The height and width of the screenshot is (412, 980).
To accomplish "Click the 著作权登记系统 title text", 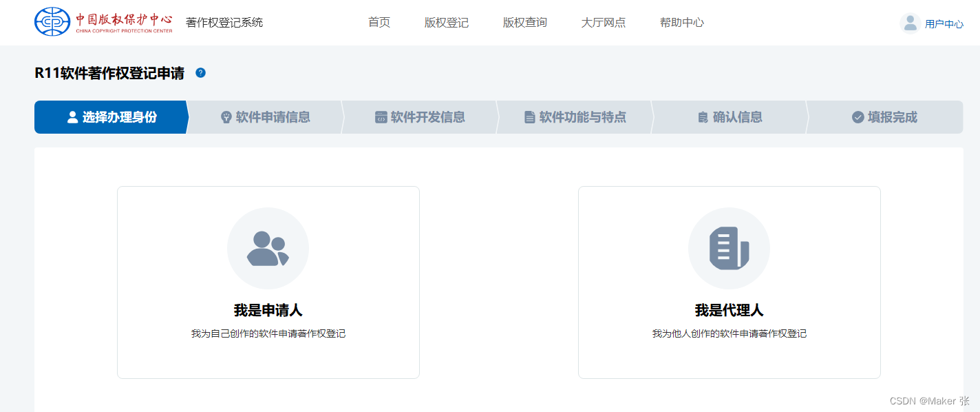I will (x=224, y=23).
